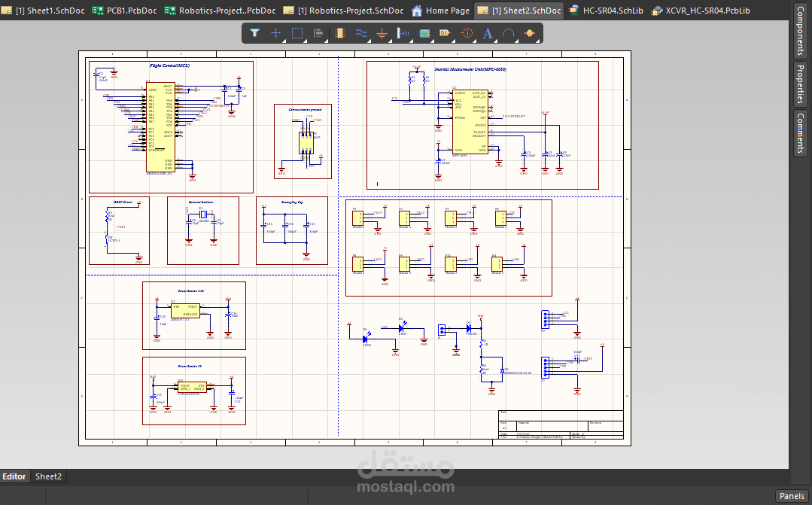The width and height of the screenshot is (812, 505).
Task: Open the [1] Robotics-Project.SchDoc tab
Action: pos(344,11)
